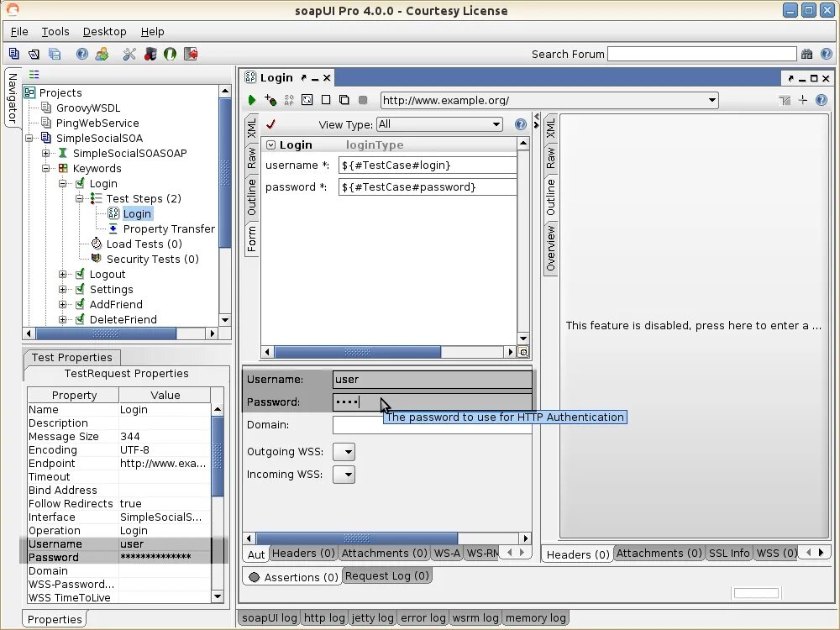
Task: Open the File menu
Action: point(19,32)
